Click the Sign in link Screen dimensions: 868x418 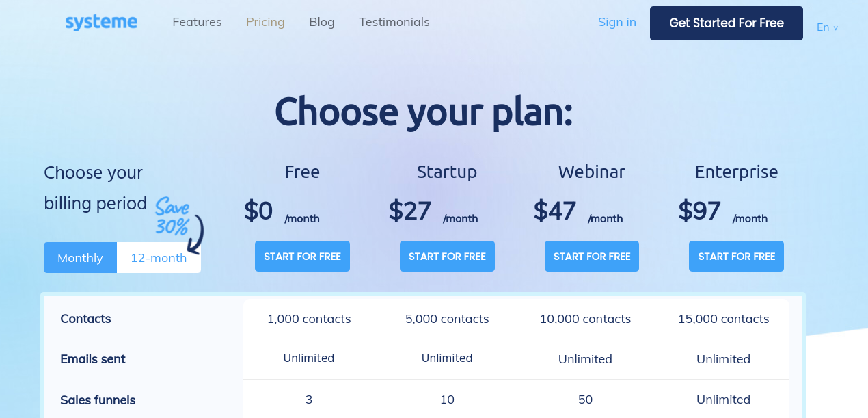617,22
